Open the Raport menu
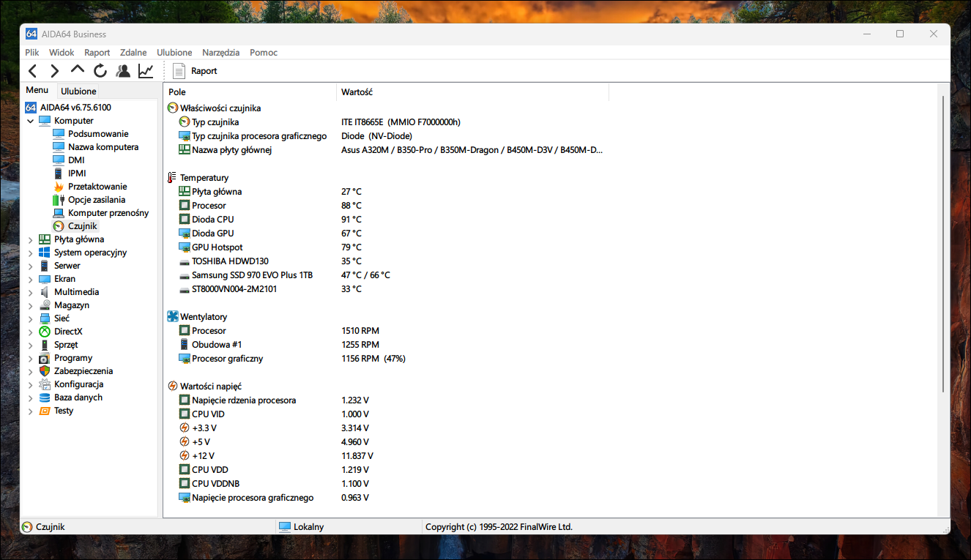The width and height of the screenshot is (971, 560). (x=97, y=53)
